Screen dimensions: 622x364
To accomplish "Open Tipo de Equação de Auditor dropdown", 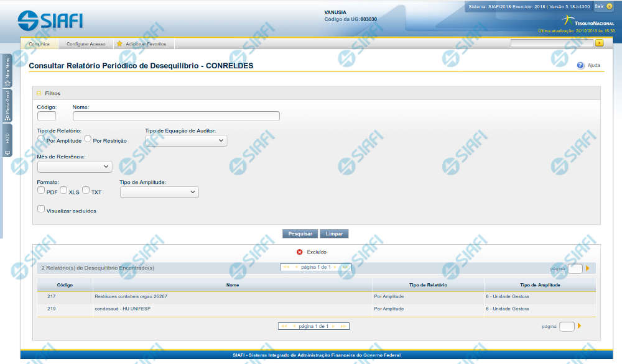I will 185,141.
